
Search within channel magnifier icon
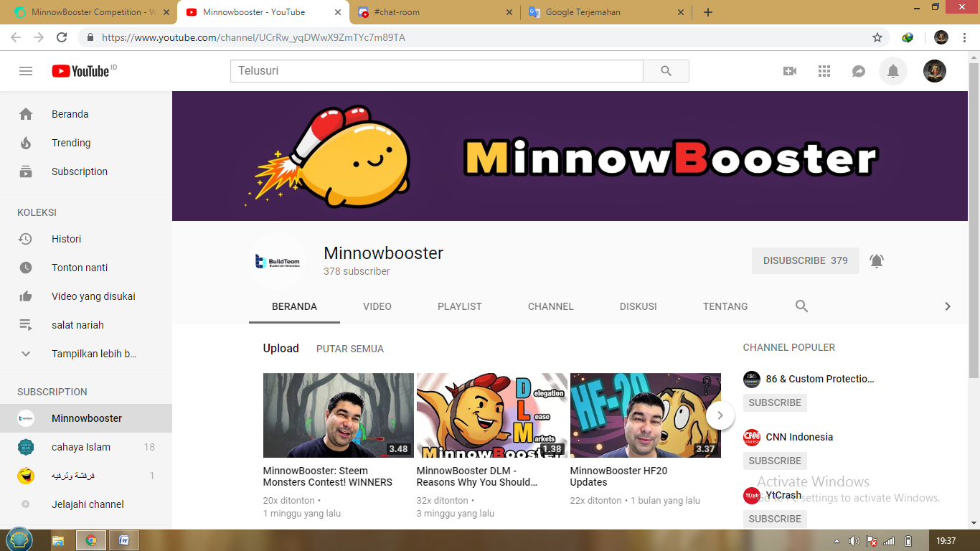tap(802, 306)
